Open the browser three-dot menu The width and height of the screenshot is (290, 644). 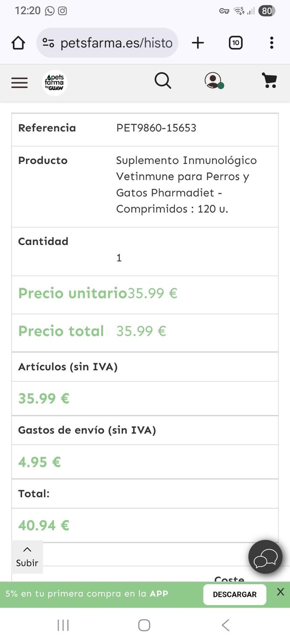272,43
